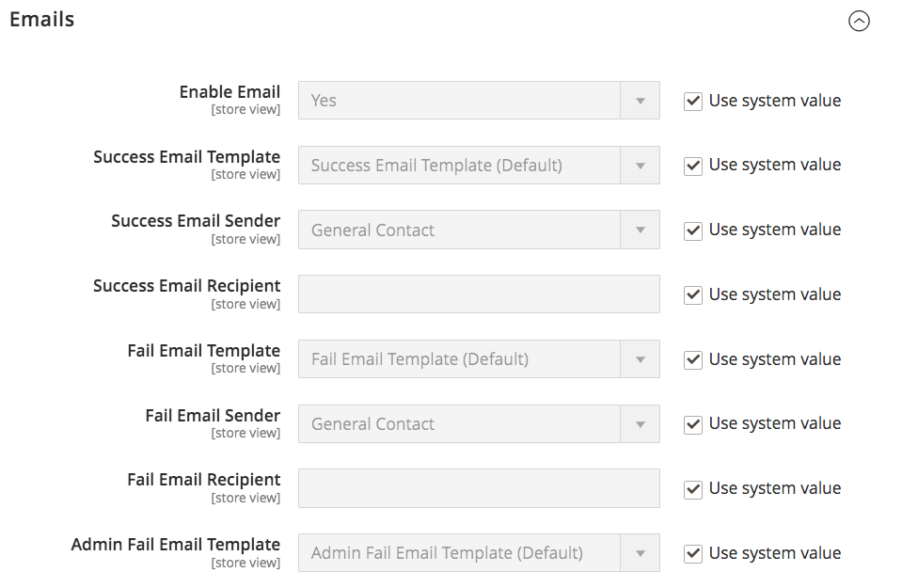Click the Admin Fail Email Template label
This screenshot has height=588, width=902.
tap(176, 545)
